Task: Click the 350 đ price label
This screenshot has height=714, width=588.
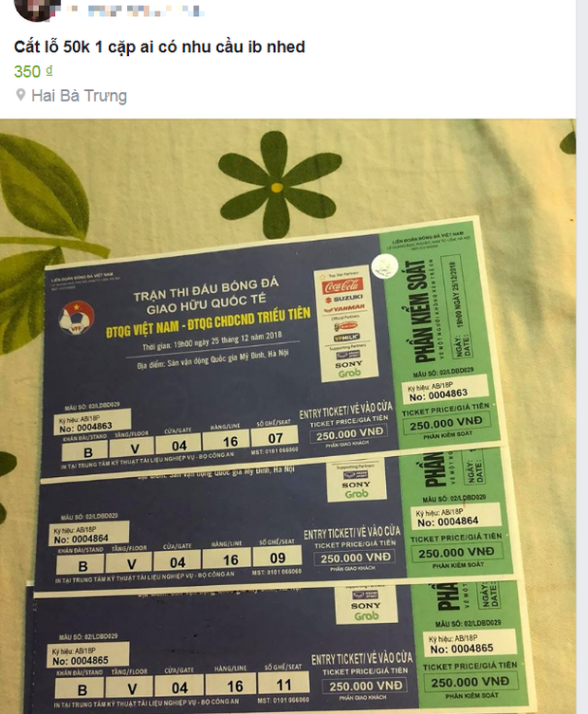Action: [x=33, y=71]
